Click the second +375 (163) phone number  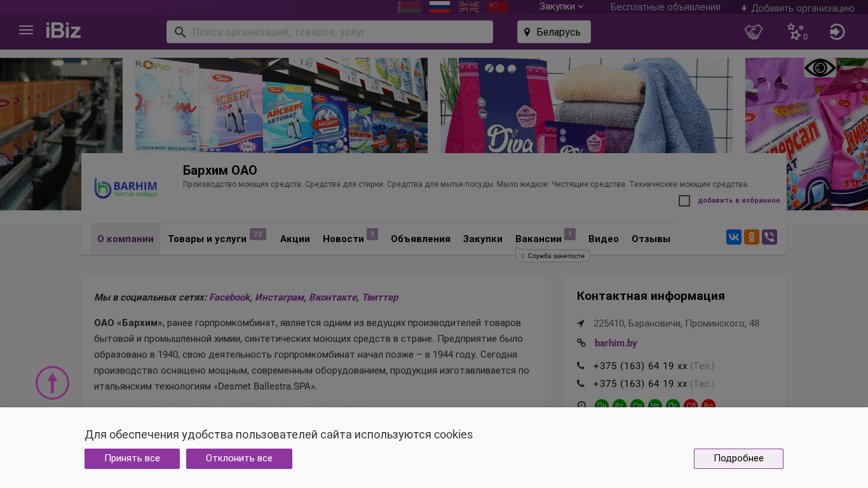click(640, 384)
